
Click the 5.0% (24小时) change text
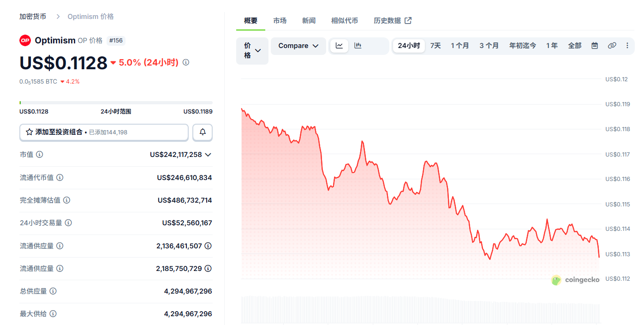coord(149,62)
